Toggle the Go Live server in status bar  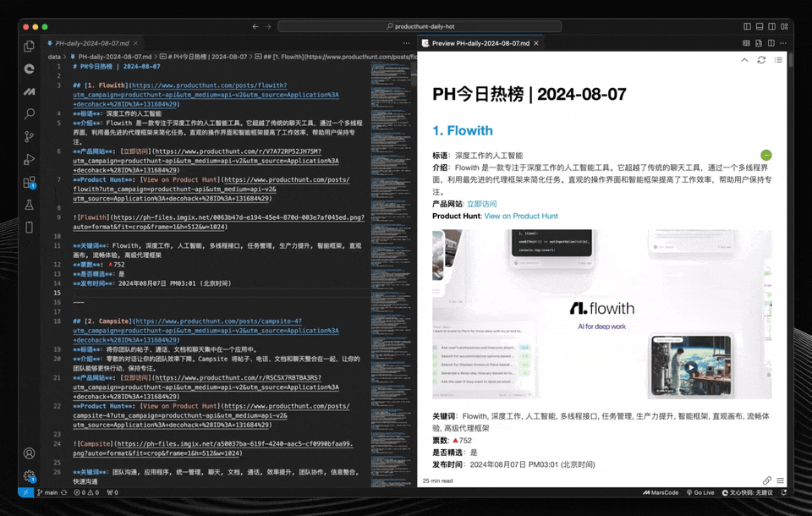point(700,492)
